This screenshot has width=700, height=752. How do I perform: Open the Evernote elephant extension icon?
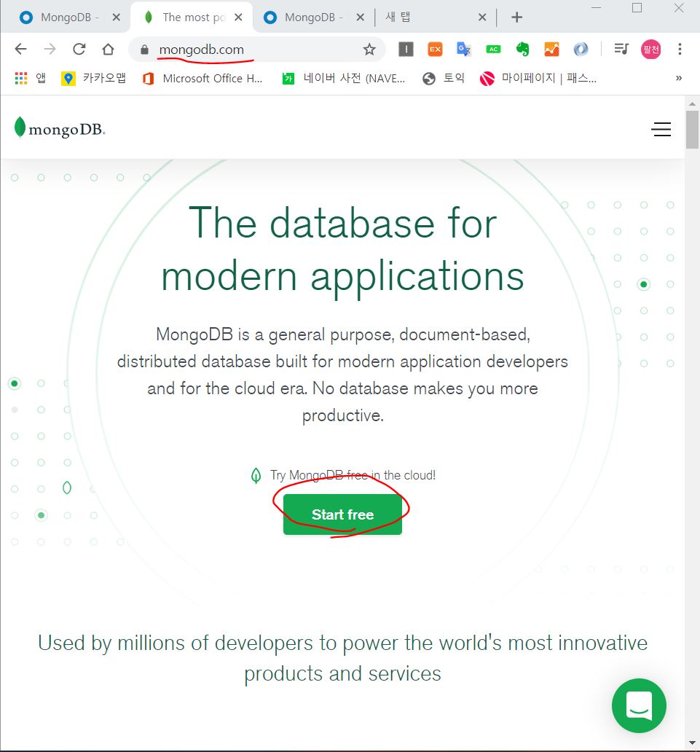point(522,49)
